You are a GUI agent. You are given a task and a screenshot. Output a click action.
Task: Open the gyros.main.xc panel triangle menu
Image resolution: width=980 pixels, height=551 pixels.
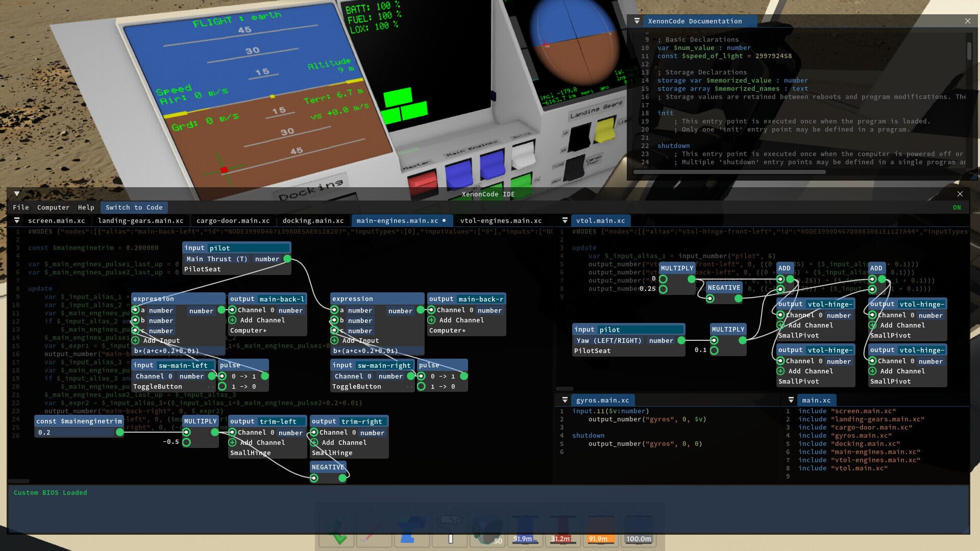565,400
